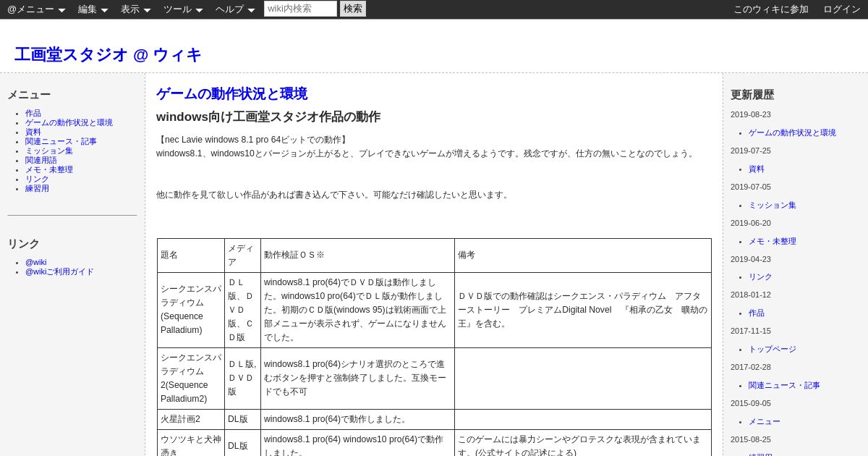Click the 題名 table header cell
This screenshot has height=456, width=868.
tap(191, 256)
